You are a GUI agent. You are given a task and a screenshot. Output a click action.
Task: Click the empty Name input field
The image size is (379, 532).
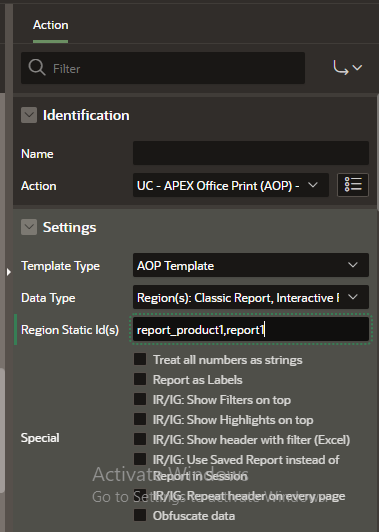(x=251, y=153)
